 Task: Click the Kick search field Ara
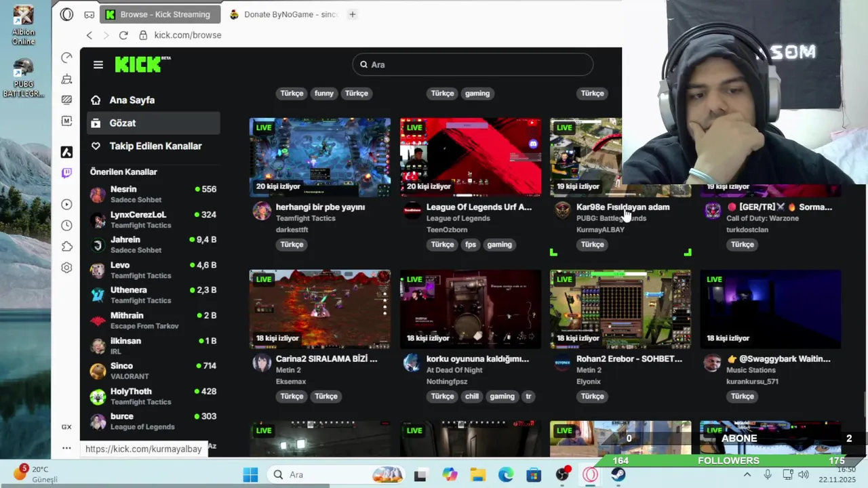pos(473,64)
